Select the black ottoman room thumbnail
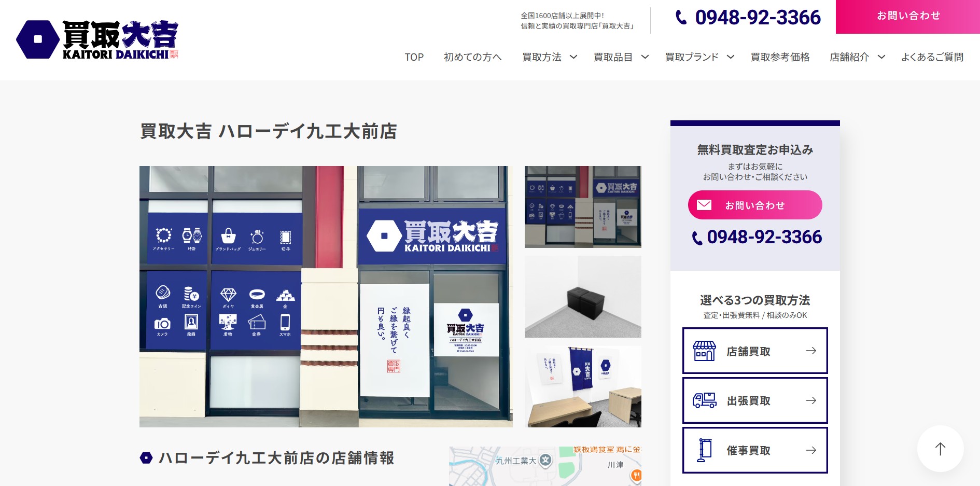Image resolution: width=980 pixels, height=486 pixels. pos(583,297)
